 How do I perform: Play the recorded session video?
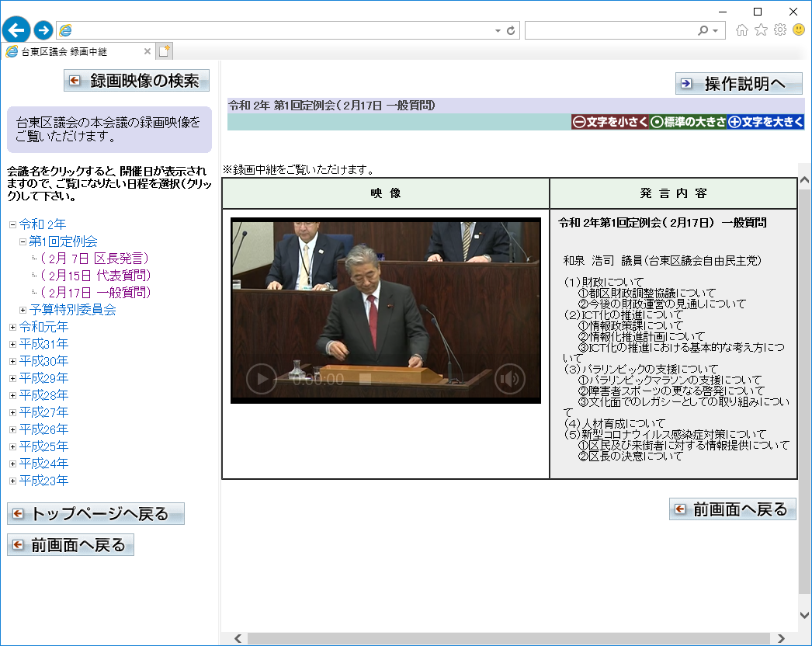(262, 379)
